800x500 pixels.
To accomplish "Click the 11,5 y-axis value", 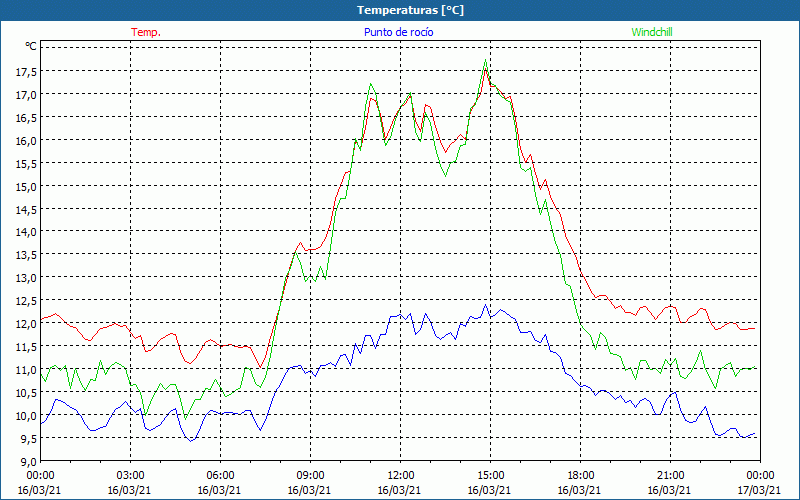I will [x=27, y=347].
